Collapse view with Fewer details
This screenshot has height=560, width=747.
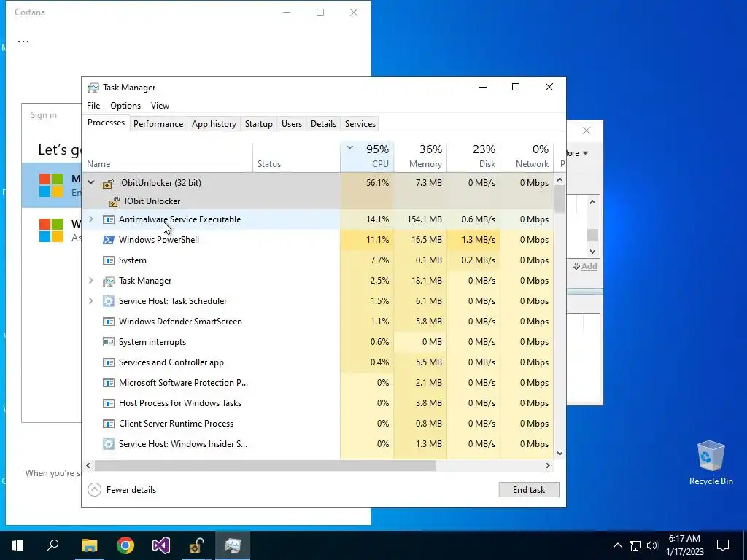click(123, 489)
